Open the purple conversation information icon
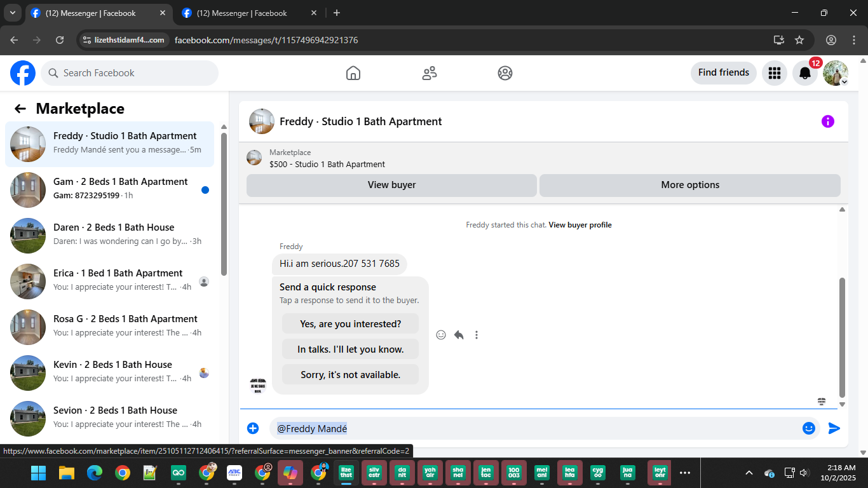This screenshot has width=868, height=488. [828, 121]
